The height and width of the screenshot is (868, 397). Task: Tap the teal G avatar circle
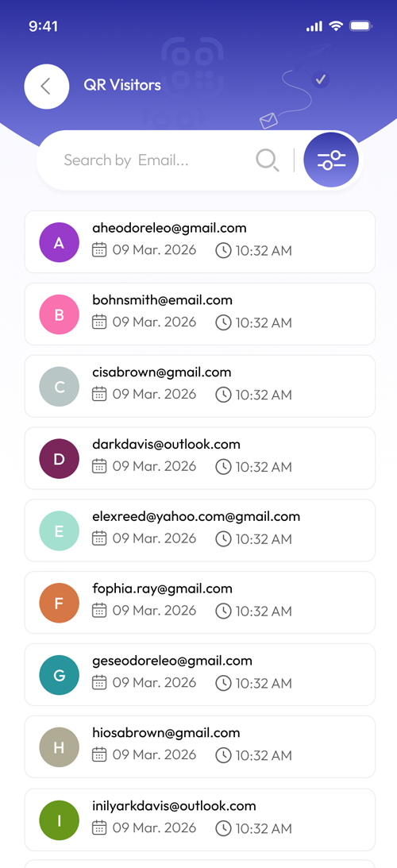(x=60, y=675)
